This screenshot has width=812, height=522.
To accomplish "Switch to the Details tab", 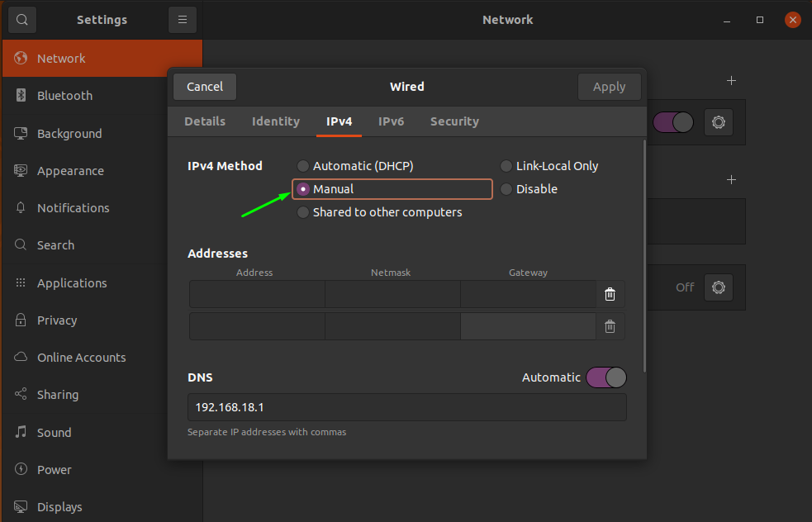I will [x=205, y=121].
